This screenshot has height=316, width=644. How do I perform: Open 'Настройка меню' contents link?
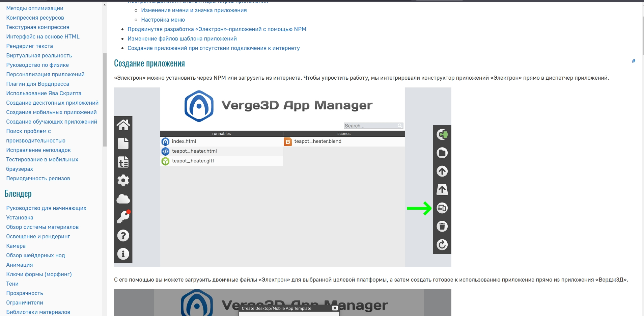pos(163,20)
